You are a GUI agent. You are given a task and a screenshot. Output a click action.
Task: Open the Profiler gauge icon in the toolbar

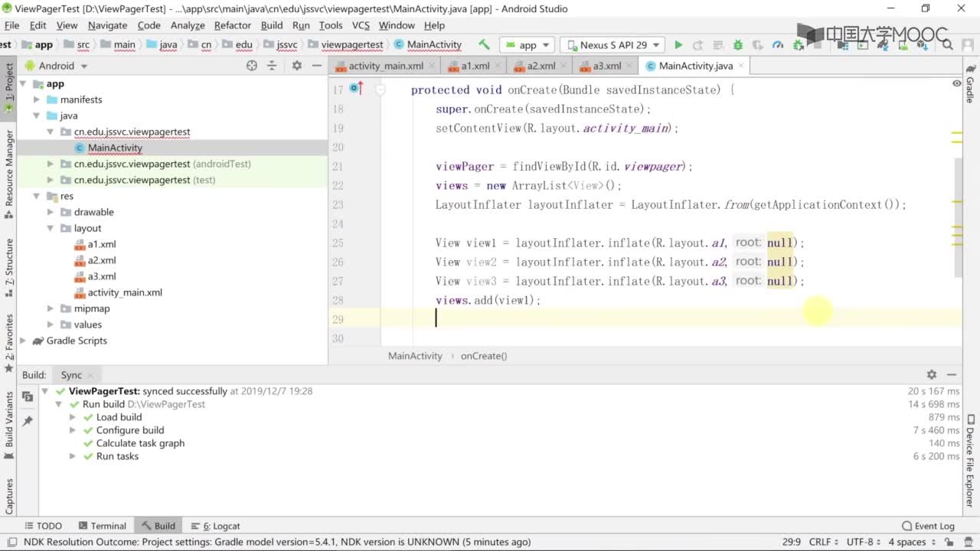(x=778, y=45)
